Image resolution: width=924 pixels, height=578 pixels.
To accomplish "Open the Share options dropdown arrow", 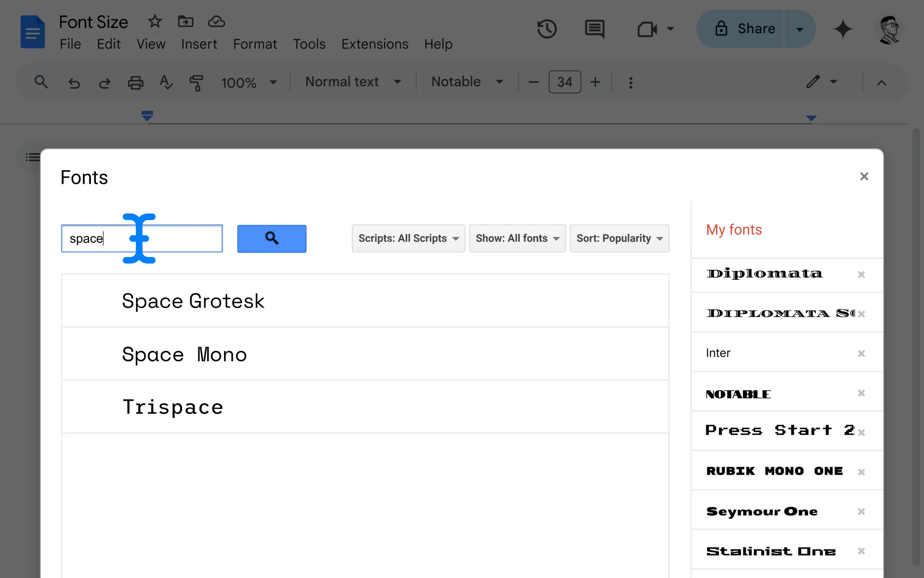I will click(800, 29).
